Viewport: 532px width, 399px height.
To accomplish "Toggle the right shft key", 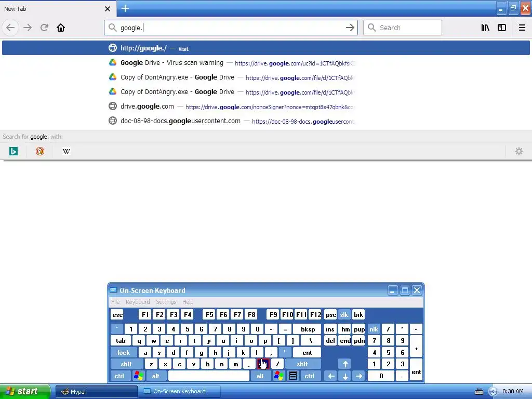I will pos(302,364).
